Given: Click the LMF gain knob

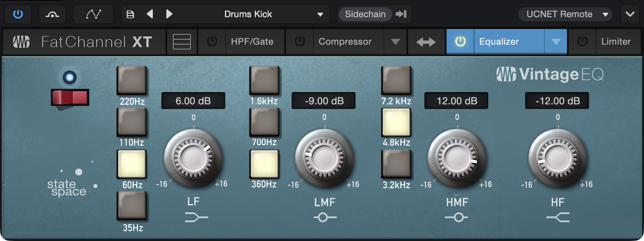Looking at the screenshot, I should click(324, 158).
